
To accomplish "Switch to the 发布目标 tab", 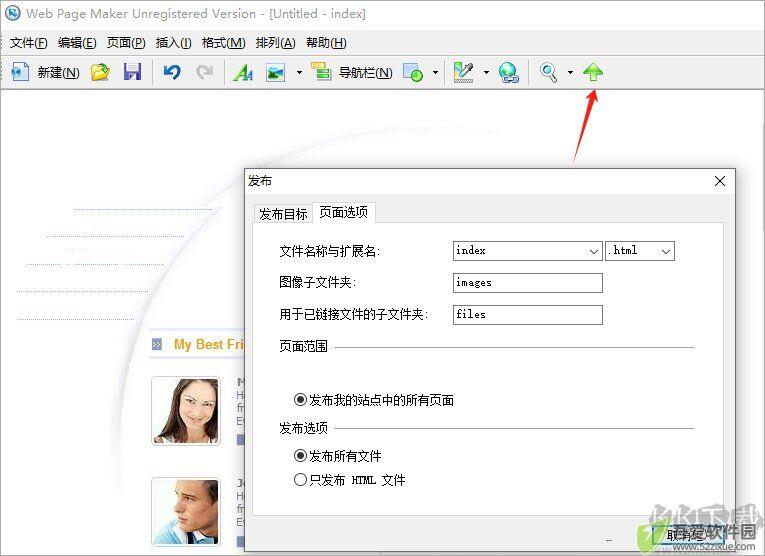I will [x=283, y=214].
